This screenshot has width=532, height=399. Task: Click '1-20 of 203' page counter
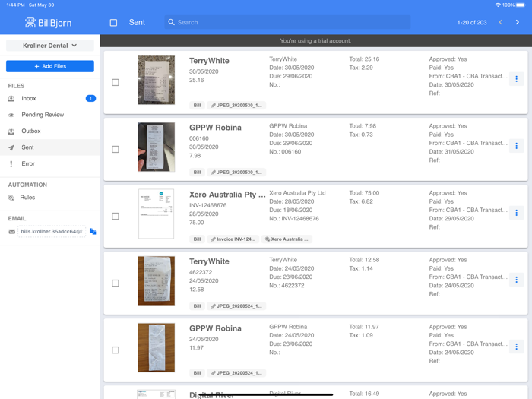coord(472,22)
